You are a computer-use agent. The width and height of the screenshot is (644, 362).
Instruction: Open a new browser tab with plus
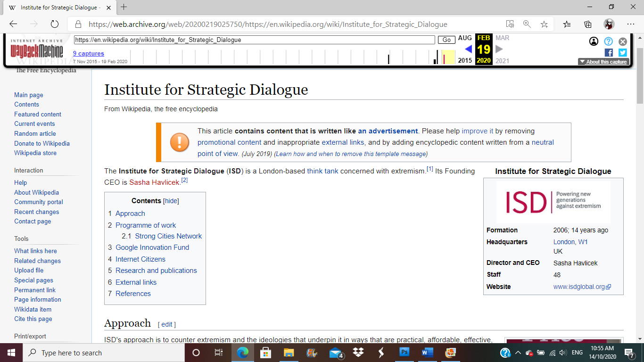(x=124, y=7)
